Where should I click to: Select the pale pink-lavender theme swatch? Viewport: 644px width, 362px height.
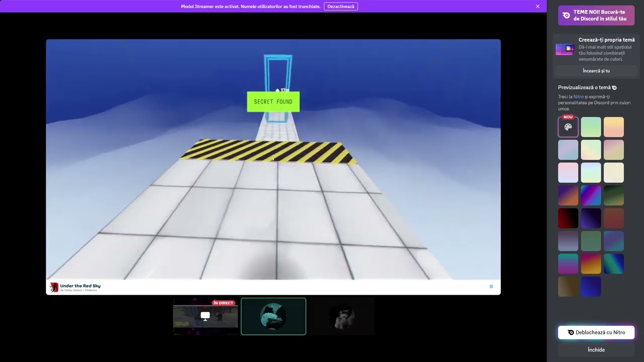[568, 172]
